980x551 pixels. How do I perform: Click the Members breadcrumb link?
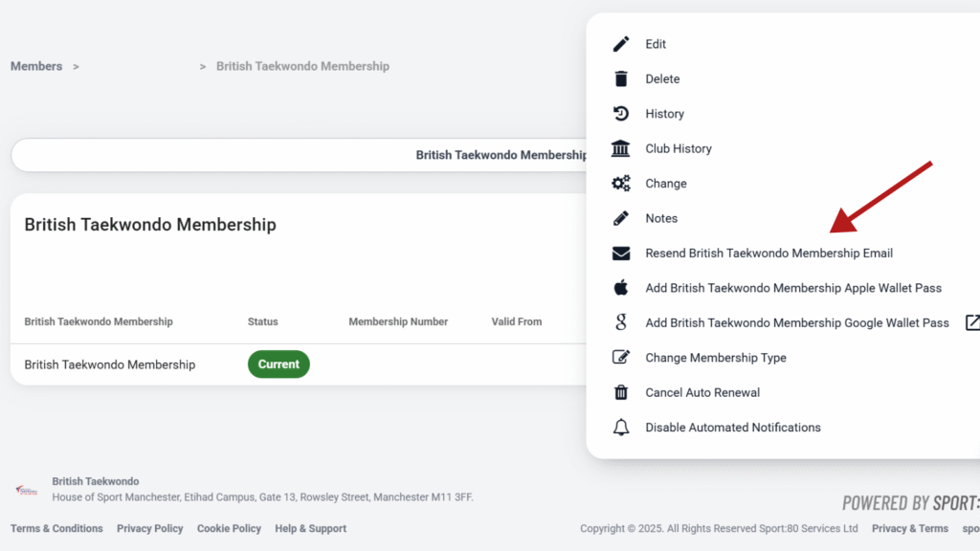pos(36,66)
